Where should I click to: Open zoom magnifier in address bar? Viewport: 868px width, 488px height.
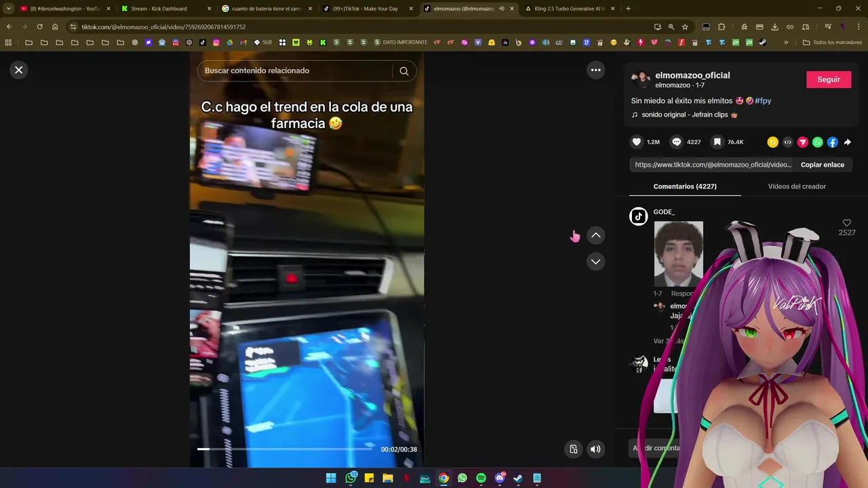point(671,26)
